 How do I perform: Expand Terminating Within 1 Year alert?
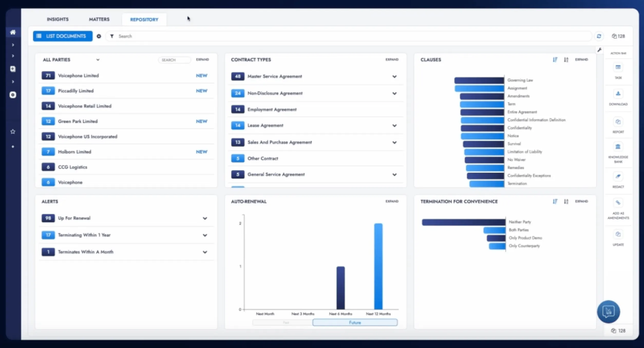point(205,235)
